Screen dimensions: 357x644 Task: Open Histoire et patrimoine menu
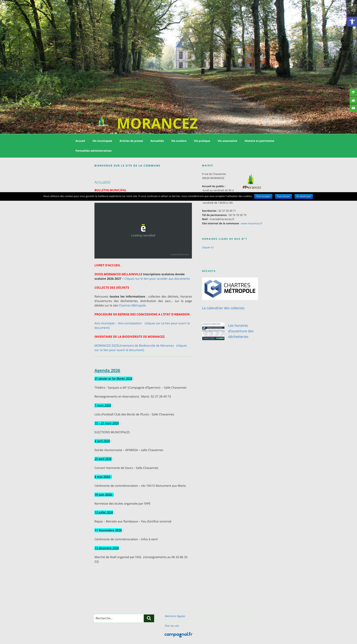pos(259,141)
